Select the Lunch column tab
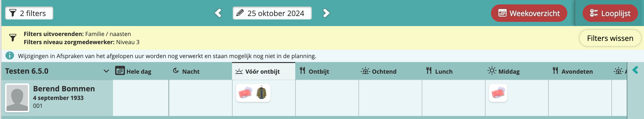644x119 pixels. 439,71
